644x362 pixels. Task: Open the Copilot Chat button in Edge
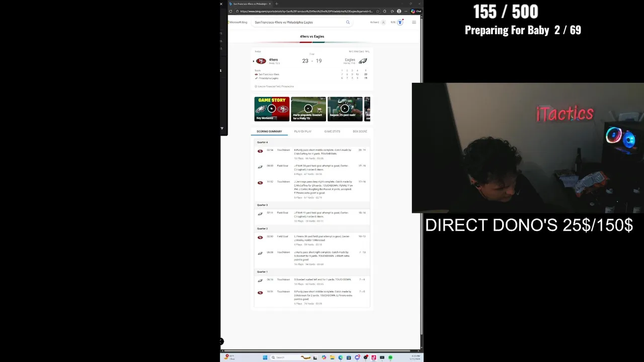click(x=416, y=11)
